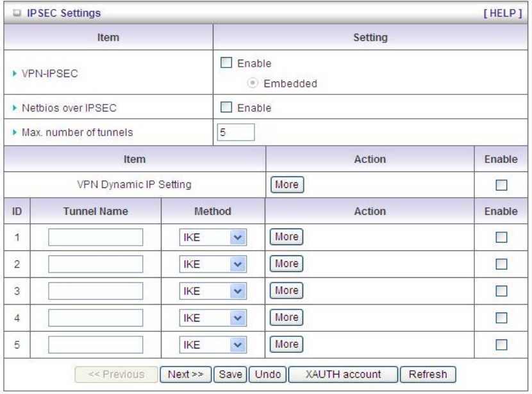Screen dimensions: 532x394
Task: Click the Tunnel Name field for ID 4
Action: pyautogui.click(x=96, y=317)
